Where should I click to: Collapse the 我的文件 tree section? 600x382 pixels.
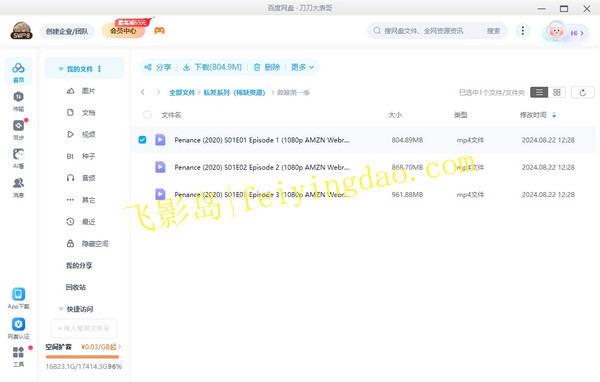[61, 69]
